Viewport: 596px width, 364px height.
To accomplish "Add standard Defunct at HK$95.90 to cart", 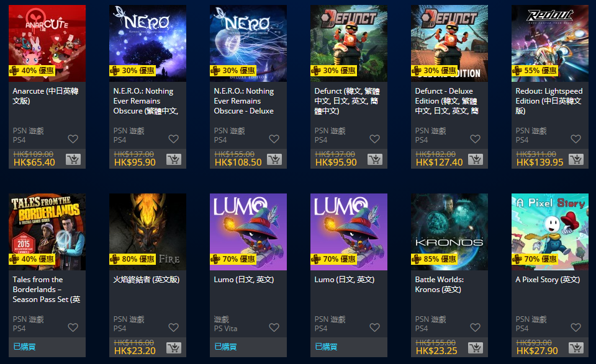I will coord(375,159).
